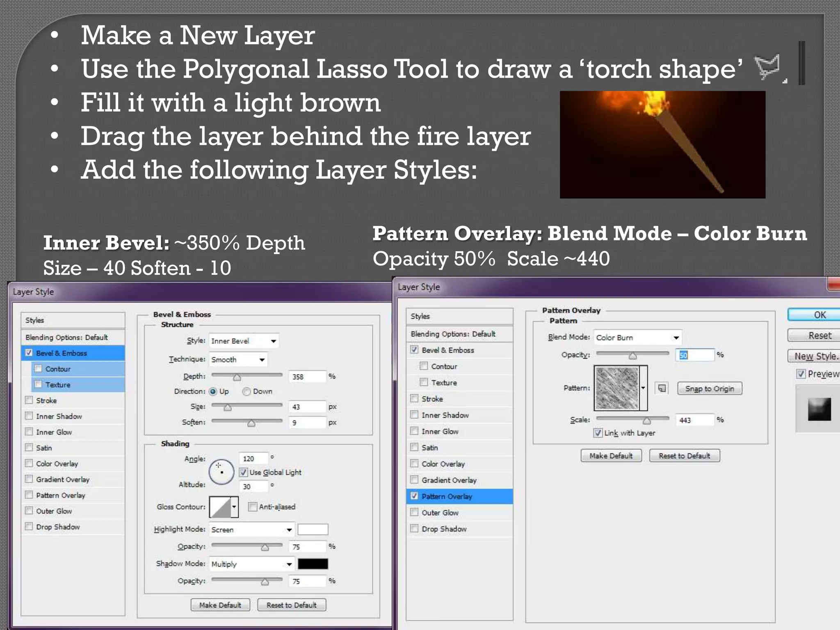
Task: Open the Technique dropdown showing Smooth
Action: coord(238,359)
